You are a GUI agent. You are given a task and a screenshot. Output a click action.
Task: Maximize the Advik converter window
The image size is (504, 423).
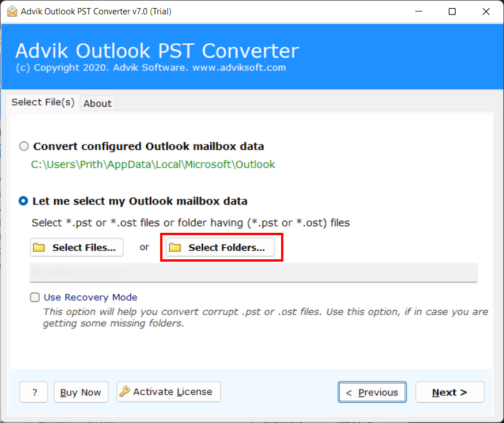(x=452, y=12)
